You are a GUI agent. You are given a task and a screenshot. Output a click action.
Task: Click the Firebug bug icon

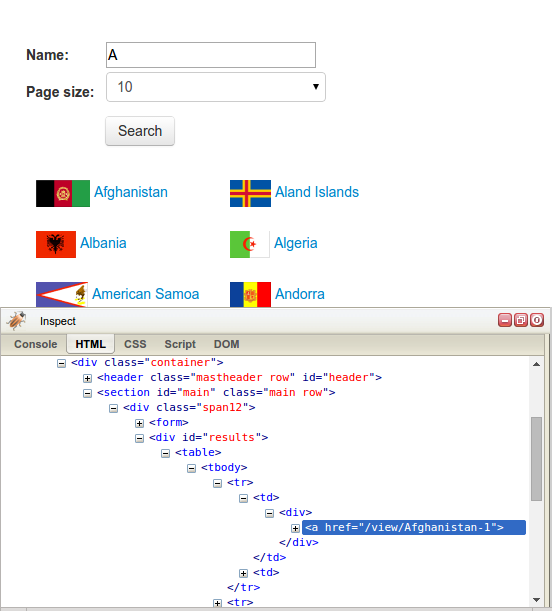(16, 321)
